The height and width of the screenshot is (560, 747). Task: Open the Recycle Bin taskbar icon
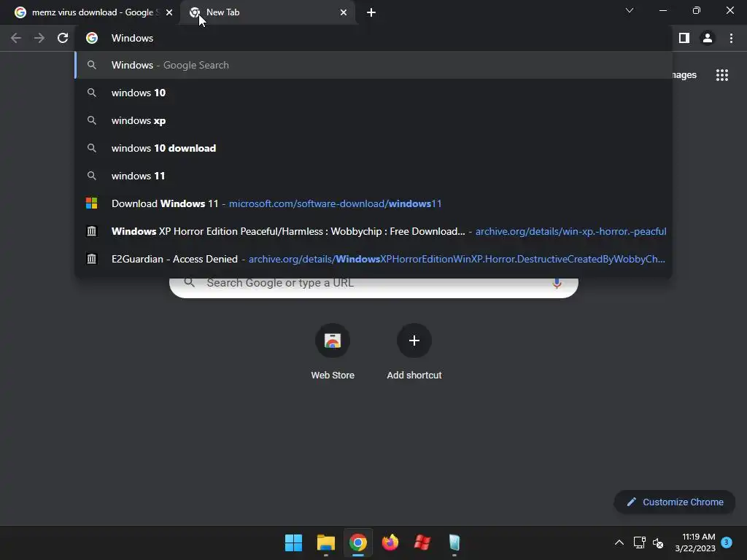point(454,542)
